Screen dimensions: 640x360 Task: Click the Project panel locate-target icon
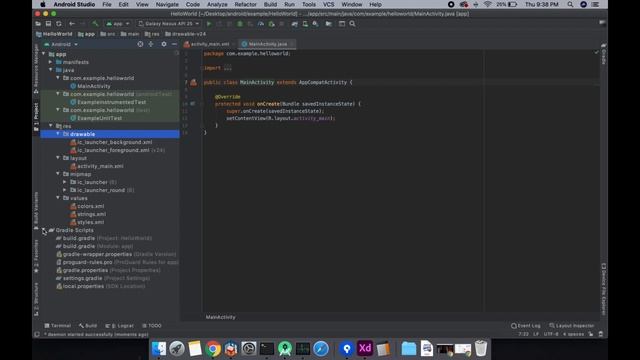[140, 44]
